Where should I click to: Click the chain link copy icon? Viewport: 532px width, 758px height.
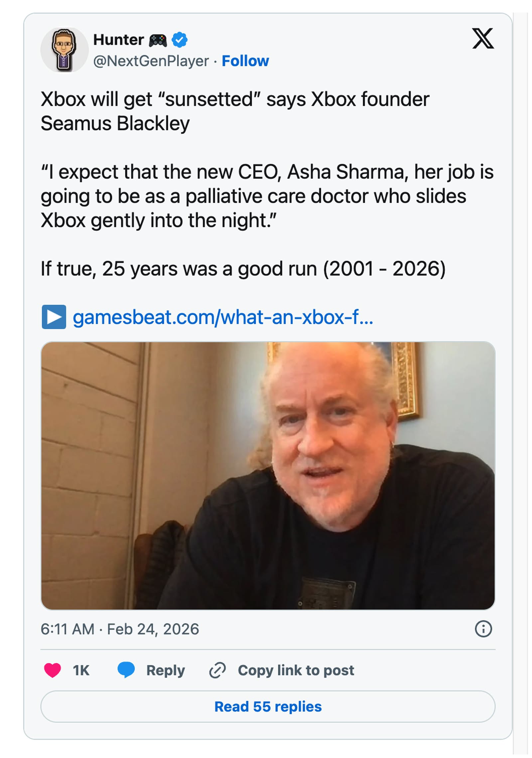pos(217,670)
